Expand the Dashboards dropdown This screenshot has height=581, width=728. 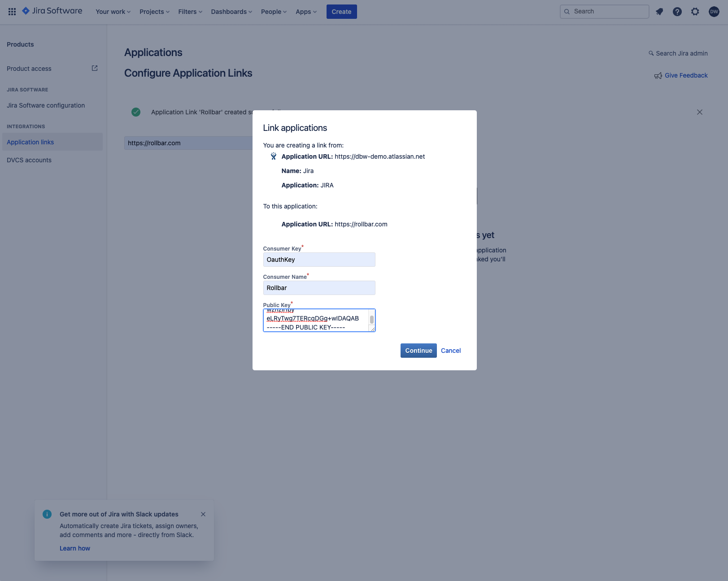point(231,12)
